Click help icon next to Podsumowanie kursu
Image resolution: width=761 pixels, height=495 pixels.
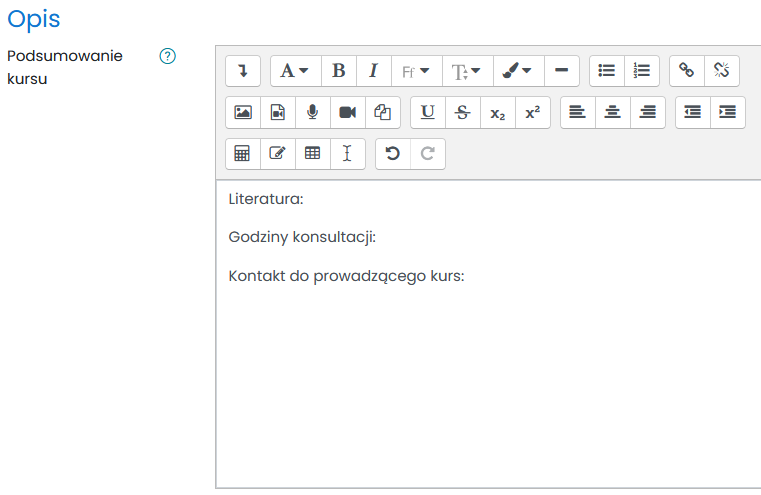(168, 56)
